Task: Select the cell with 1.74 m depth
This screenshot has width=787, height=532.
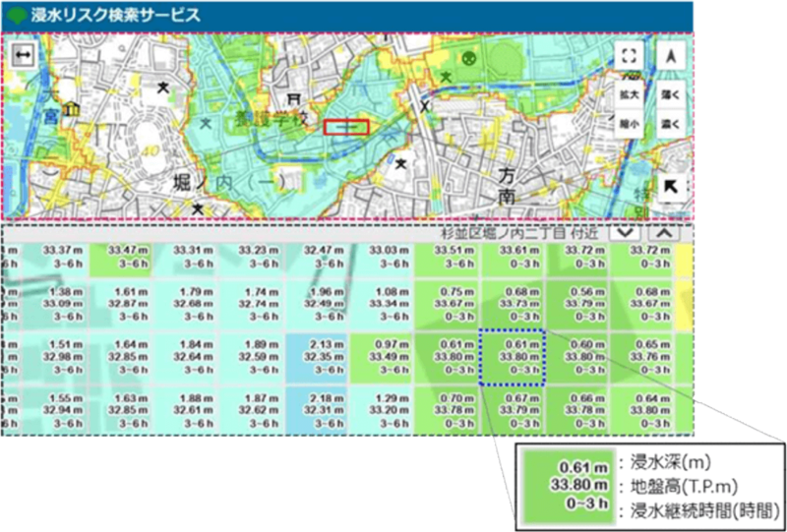Action: (x=252, y=305)
